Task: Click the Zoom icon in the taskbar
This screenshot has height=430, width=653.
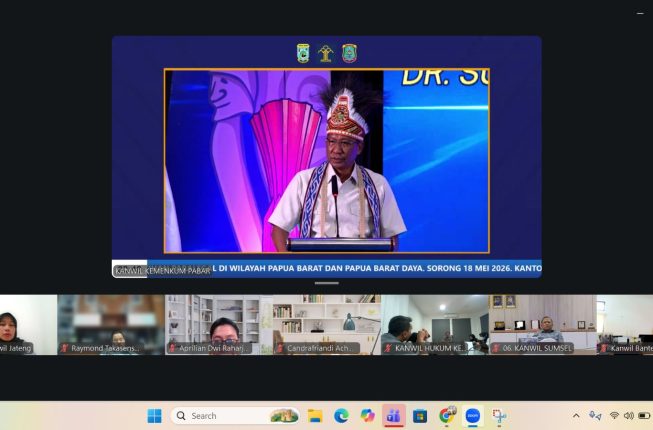Action: click(x=473, y=415)
